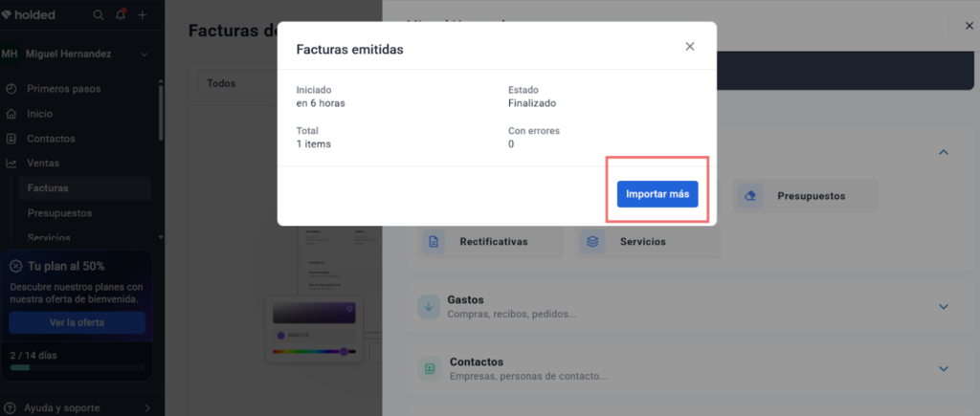Open the notifications bell icon

coord(121,15)
